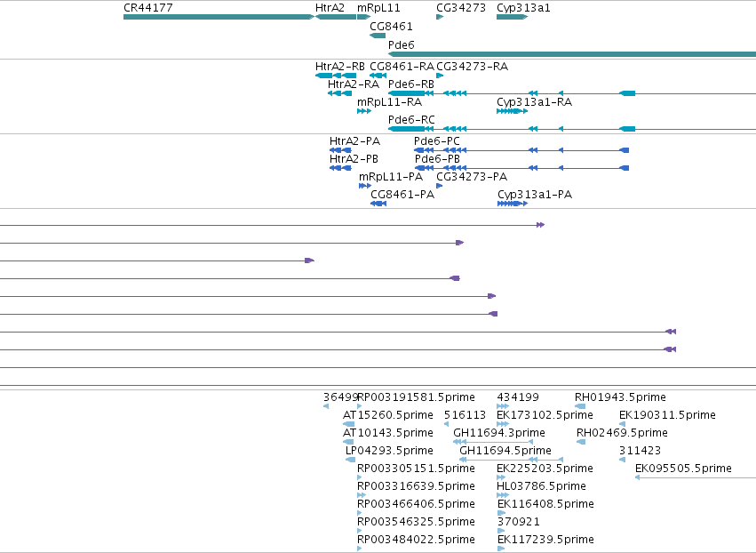
Task: Open the GH11694.3prime EST label
Action: pos(499,433)
